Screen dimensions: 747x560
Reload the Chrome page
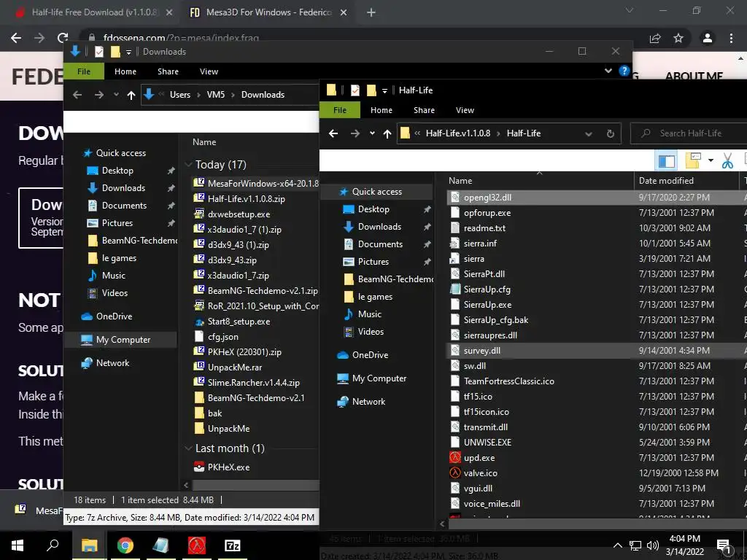pos(63,38)
